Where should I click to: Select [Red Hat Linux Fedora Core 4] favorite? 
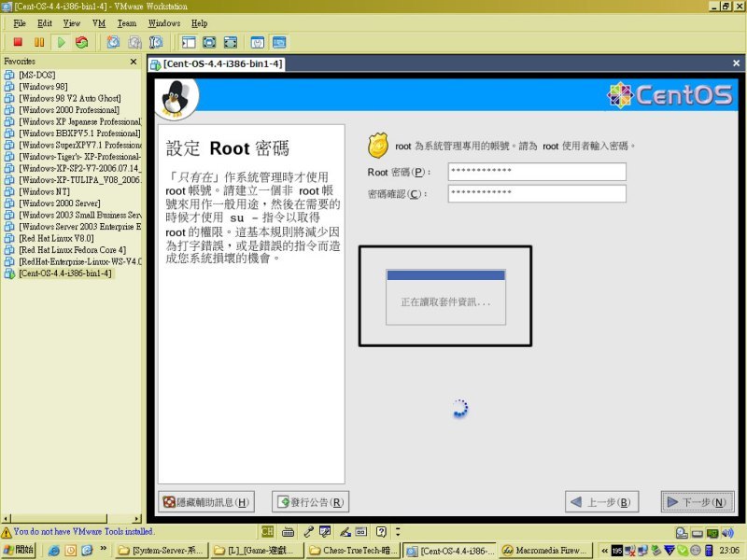pyautogui.click(x=73, y=250)
